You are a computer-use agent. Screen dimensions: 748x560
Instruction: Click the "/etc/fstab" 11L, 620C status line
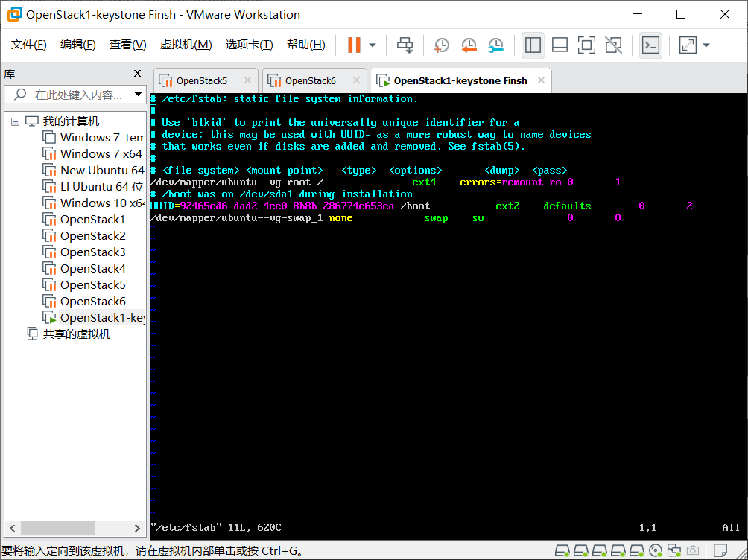tap(215, 527)
